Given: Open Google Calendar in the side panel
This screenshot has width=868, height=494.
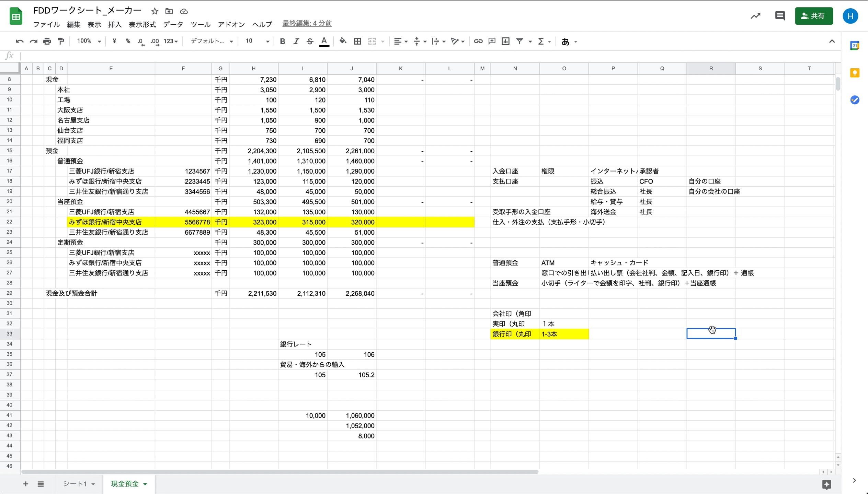Looking at the screenshot, I should click(855, 45).
